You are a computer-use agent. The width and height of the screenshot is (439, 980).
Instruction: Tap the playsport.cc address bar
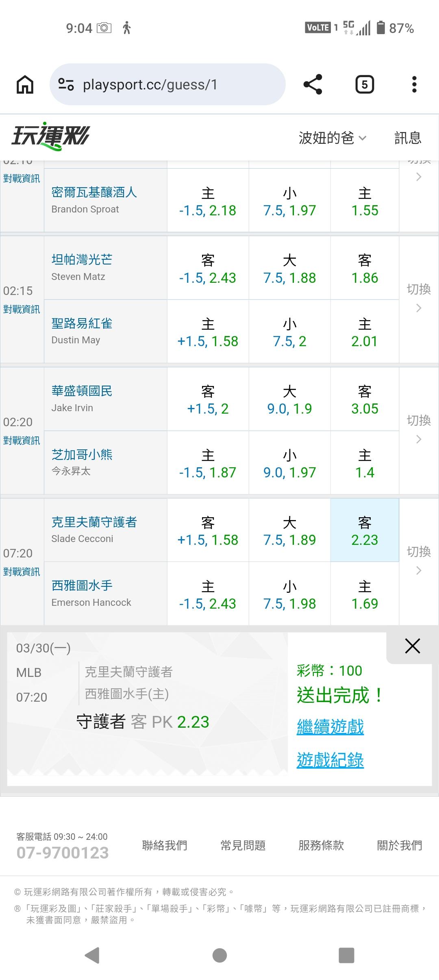coord(171,85)
